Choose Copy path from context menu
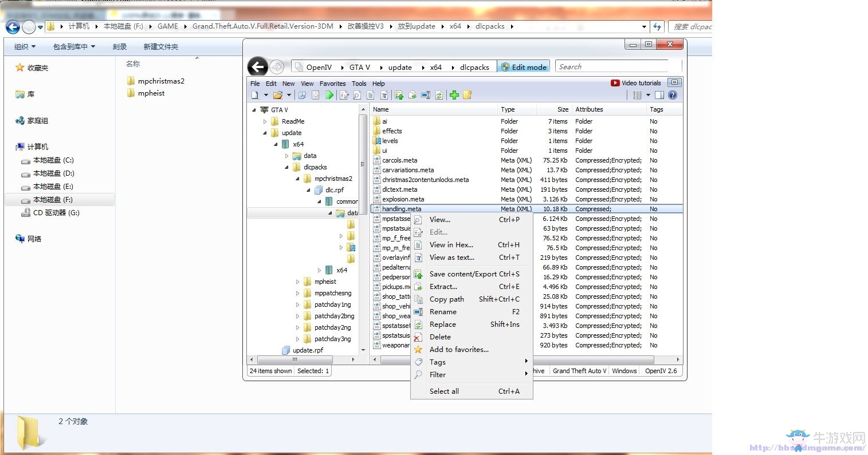 [x=472, y=299]
